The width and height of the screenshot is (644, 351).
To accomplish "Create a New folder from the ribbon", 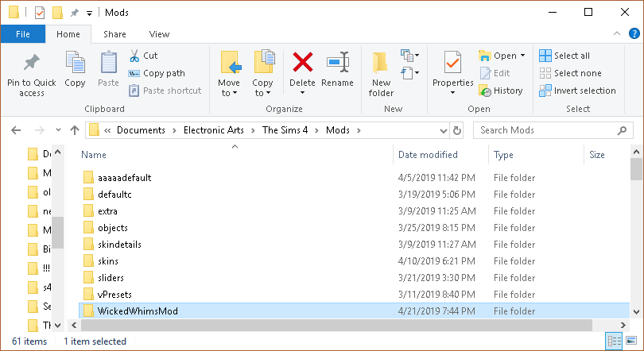I will point(381,74).
